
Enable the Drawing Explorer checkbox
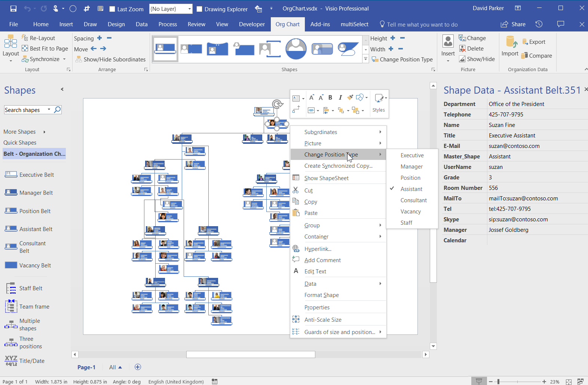[x=199, y=9]
